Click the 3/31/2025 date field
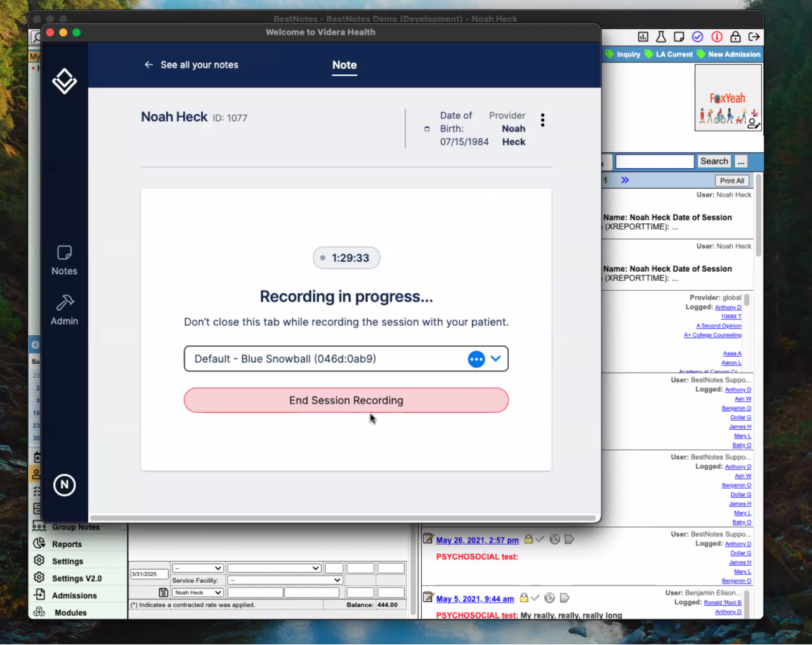The image size is (812, 645). [149, 574]
